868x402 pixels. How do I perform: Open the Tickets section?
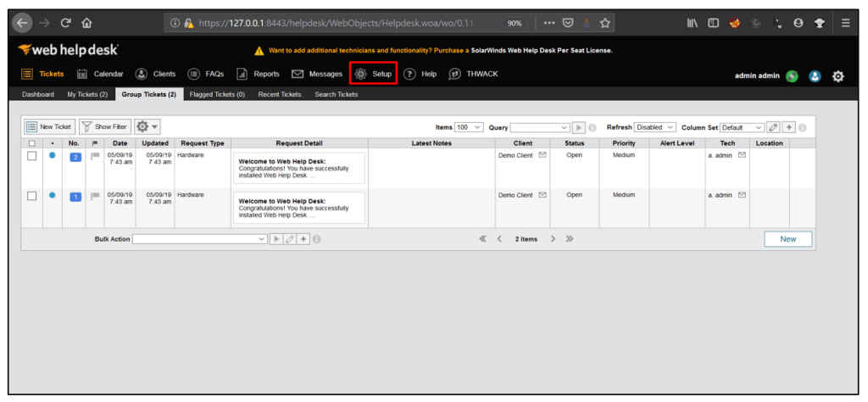point(42,74)
